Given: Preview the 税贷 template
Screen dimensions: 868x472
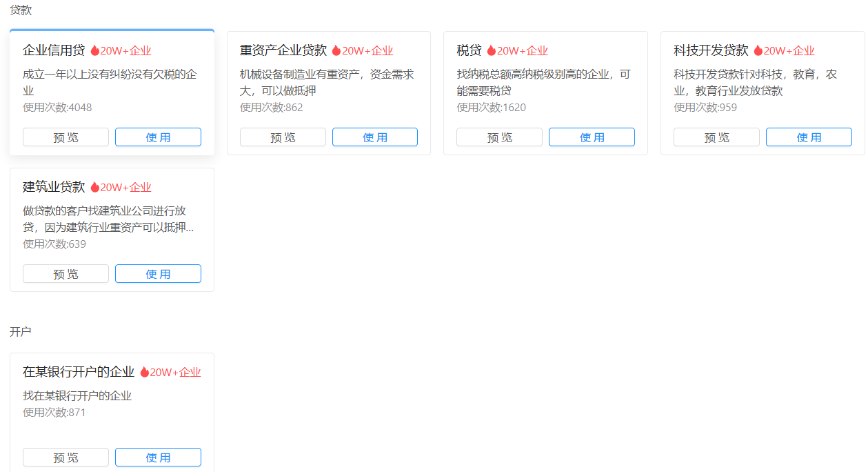Looking at the screenshot, I should pos(500,137).
